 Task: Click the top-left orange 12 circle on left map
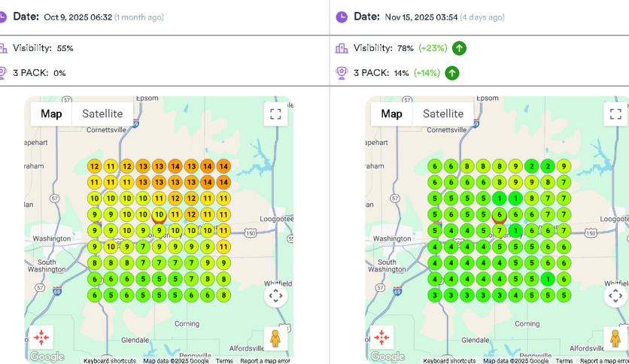click(x=95, y=166)
